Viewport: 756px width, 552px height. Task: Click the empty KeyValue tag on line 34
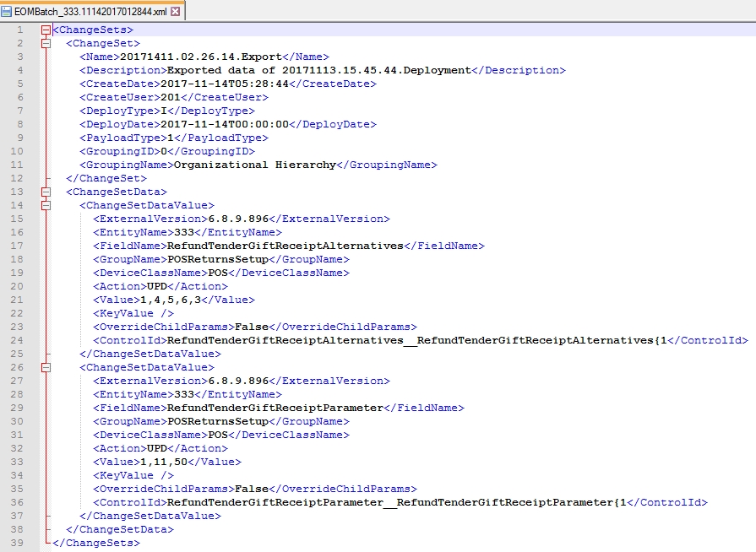coord(133,475)
